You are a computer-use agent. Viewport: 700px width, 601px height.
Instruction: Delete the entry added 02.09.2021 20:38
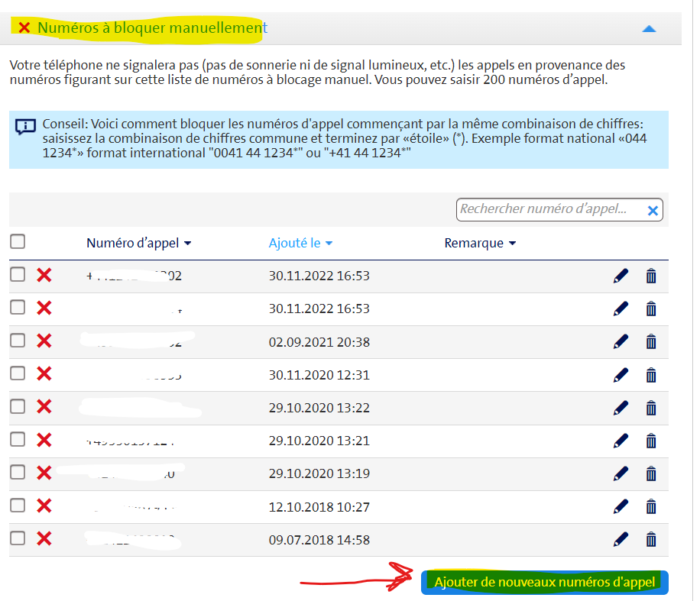(x=651, y=342)
